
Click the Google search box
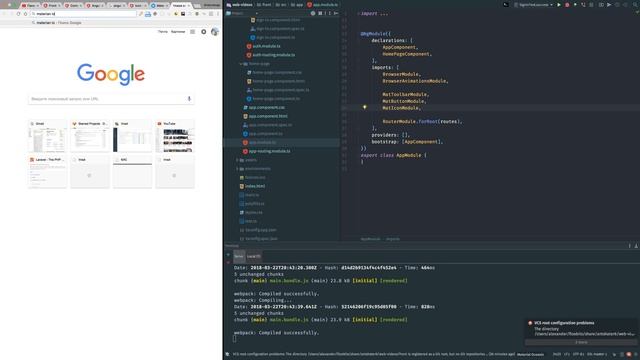point(111,99)
